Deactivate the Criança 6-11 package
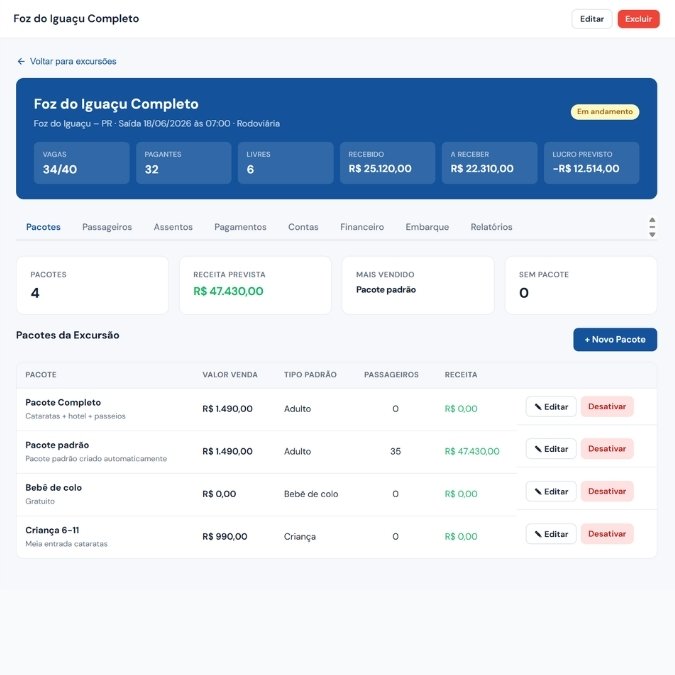675x675 pixels. [607, 534]
